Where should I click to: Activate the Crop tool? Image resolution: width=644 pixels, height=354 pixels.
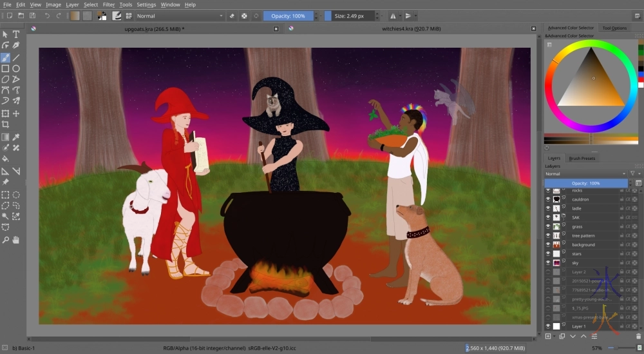click(x=5, y=124)
